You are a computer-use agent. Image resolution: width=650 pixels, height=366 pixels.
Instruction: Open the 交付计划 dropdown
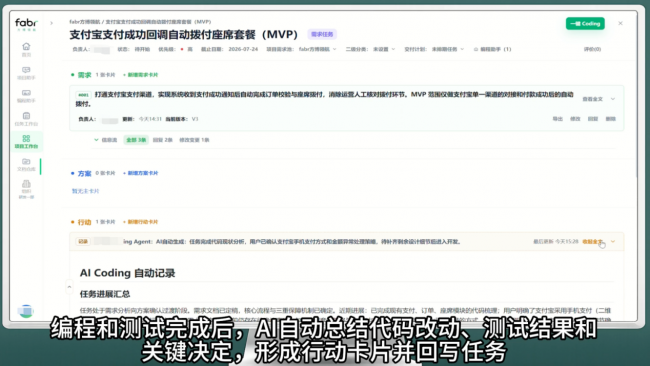[447, 49]
